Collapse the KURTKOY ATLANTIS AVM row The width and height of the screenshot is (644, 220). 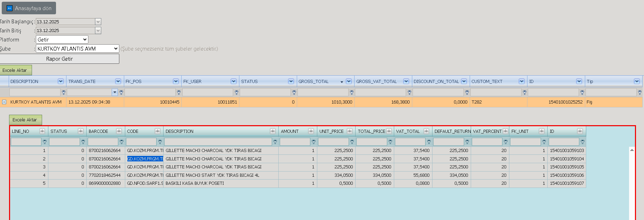click(4, 102)
